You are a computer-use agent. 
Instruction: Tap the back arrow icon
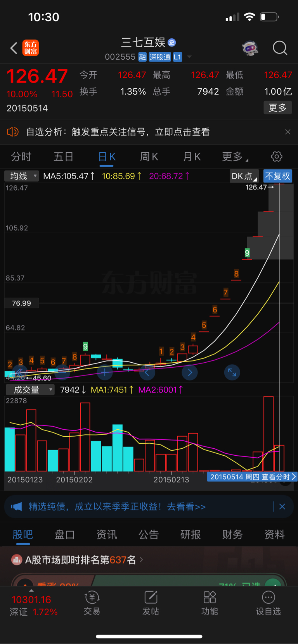point(14,48)
